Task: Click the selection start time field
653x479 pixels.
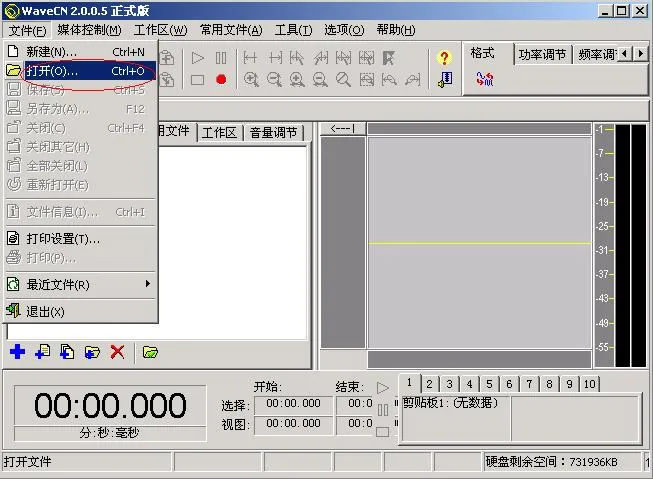Action: (x=294, y=404)
